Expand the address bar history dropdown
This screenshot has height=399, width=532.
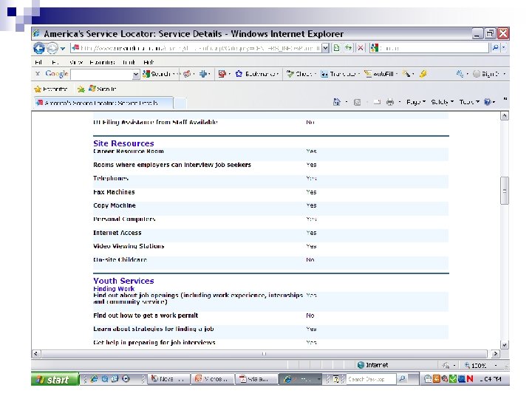[x=325, y=48]
